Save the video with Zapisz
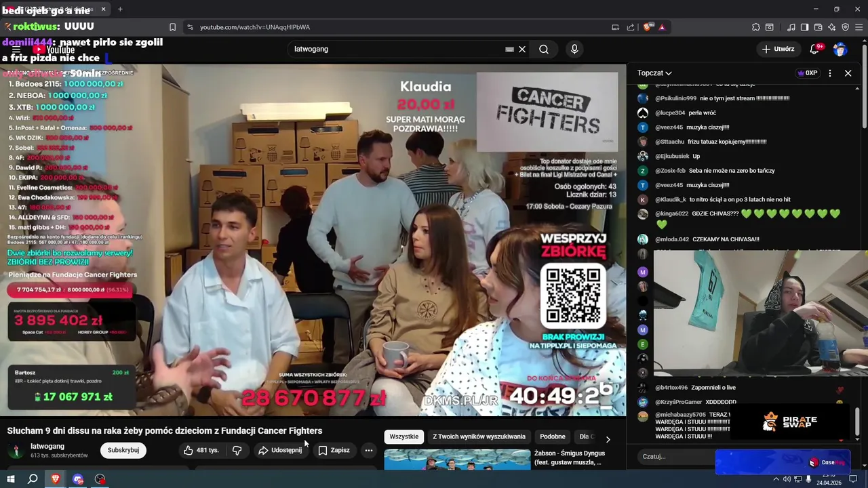868x488 pixels. 334,450
